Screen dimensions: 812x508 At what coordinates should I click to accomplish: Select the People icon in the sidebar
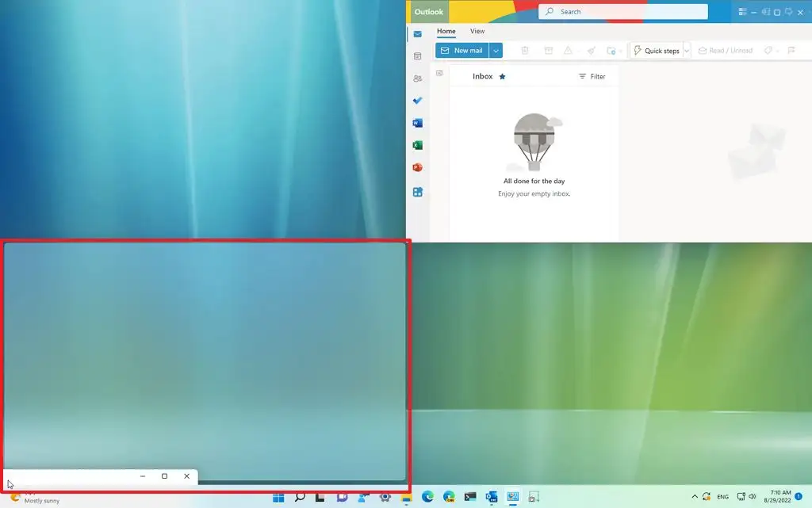tap(418, 78)
